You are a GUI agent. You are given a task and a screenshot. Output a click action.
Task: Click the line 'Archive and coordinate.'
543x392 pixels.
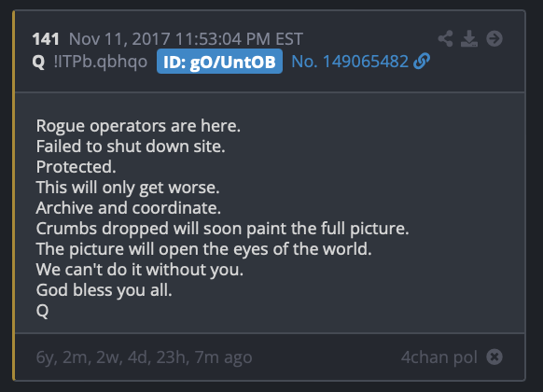(x=129, y=208)
